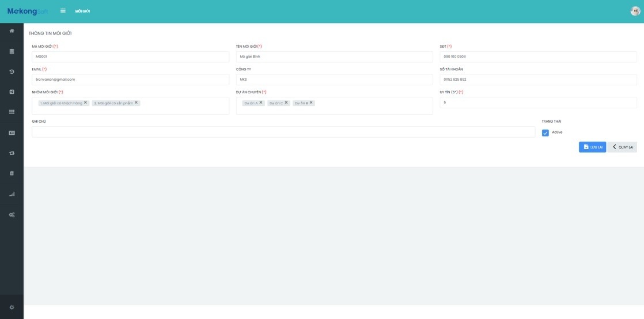Open settings gear at sidebar bottom
Image resolution: width=644 pixels, height=319 pixels.
pos(12,307)
